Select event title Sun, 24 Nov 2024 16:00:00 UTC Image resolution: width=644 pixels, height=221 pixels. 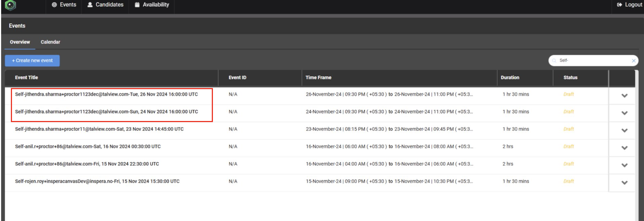pyautogui.click(x=106, y=112)
